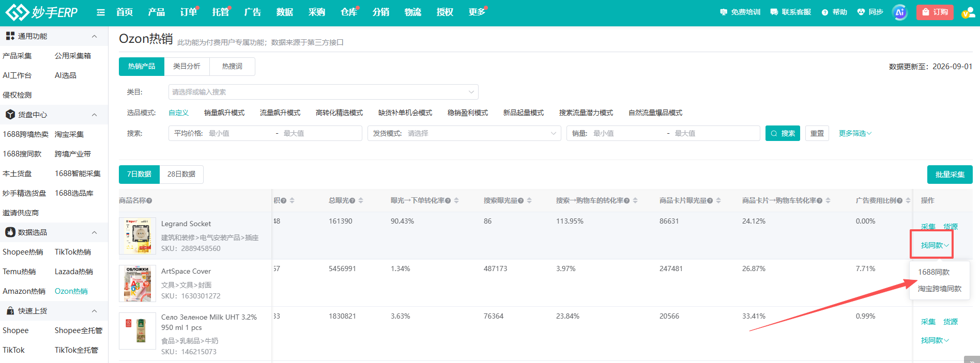The height and width of the screenshot is (363, 980).
Task: Select 新品起量模式 selection mode
Action: pyautogui.click(x=524, y=113)
